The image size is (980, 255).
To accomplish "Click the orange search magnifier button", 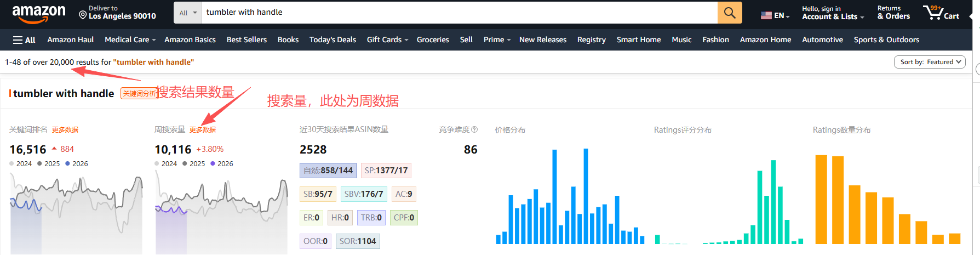I will (x=729, y=13).
